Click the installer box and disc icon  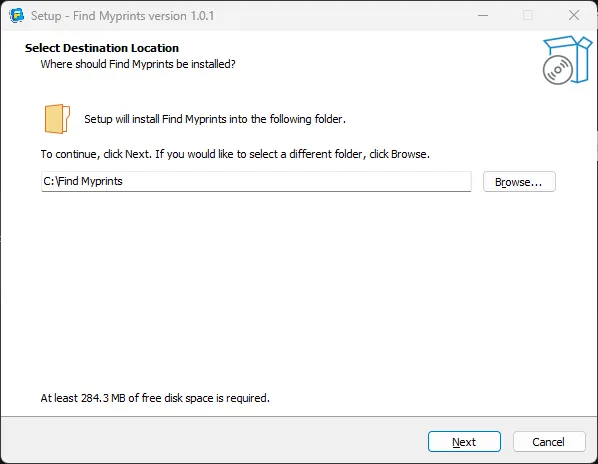pos(567,60)
